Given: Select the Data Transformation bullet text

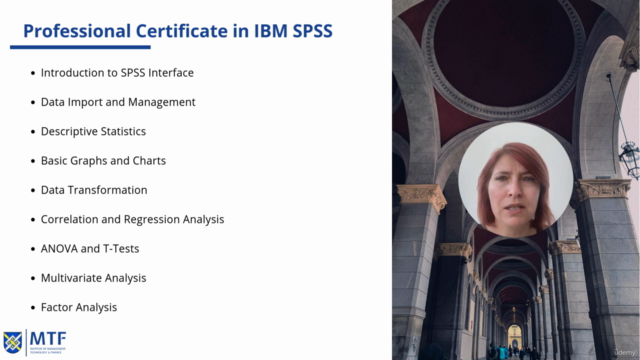Looking at the screenshot, I should (x=94, y=190).
